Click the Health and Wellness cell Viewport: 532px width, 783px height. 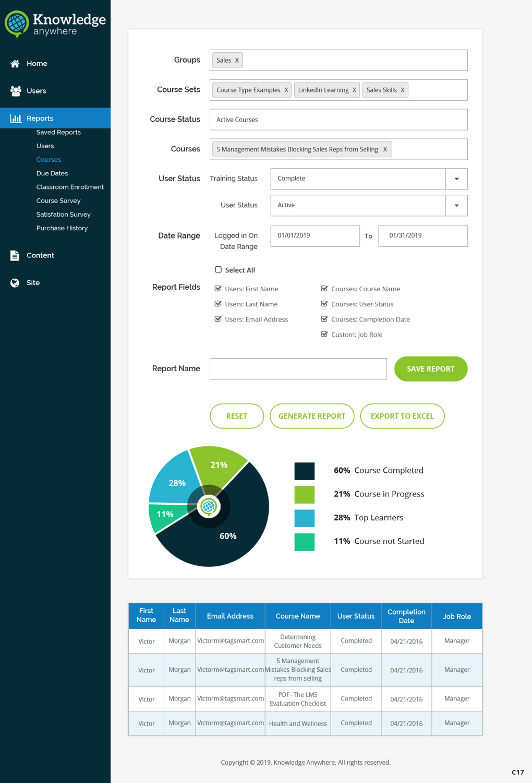(298, 723)
